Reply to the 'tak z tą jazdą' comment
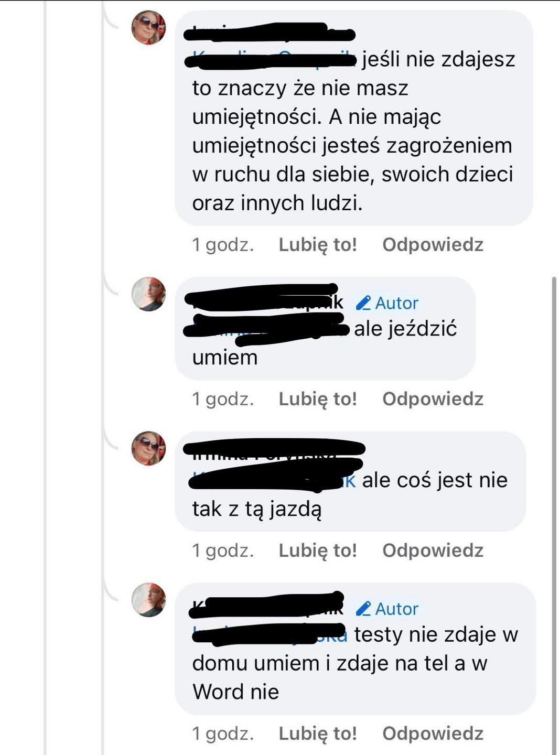The width and height of the screenshot is (560, 755). (433, 551)
